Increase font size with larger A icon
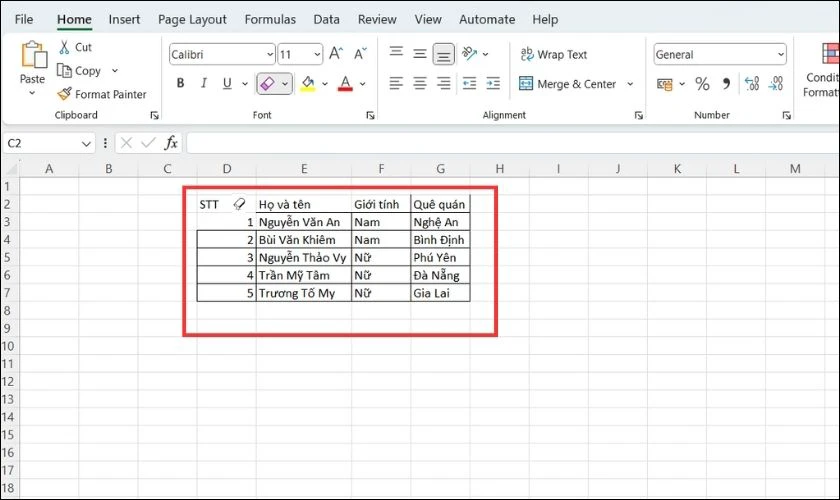The image size is (840, 500). [336, 54]
